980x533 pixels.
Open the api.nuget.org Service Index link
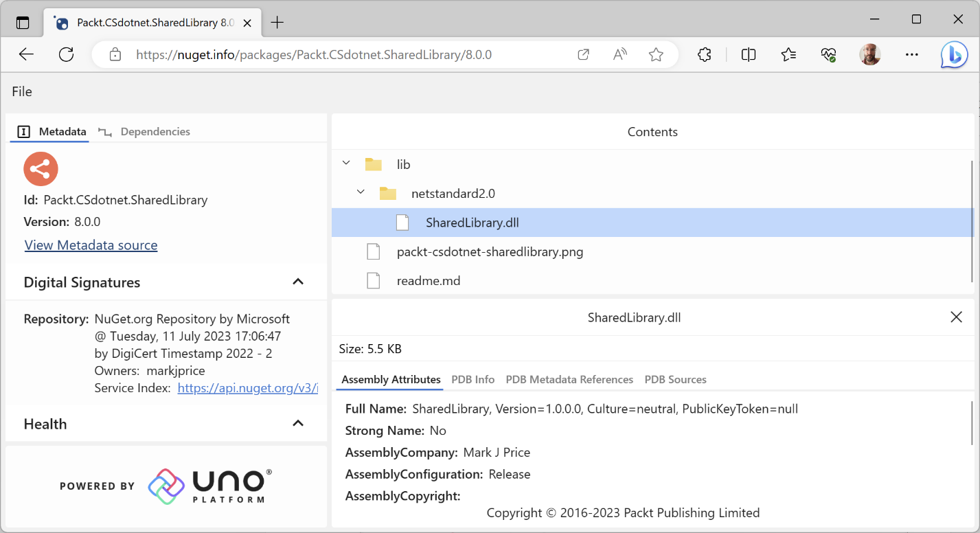coord(248,388)
